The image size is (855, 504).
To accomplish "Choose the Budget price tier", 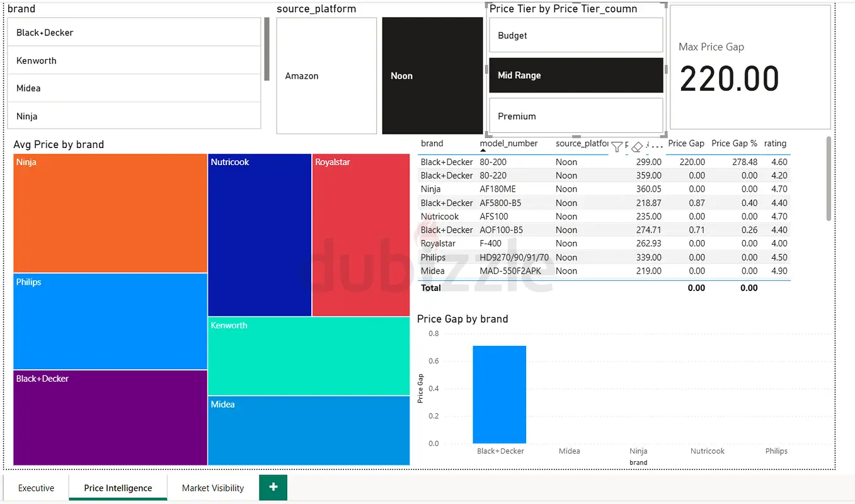I will [576, 35].
